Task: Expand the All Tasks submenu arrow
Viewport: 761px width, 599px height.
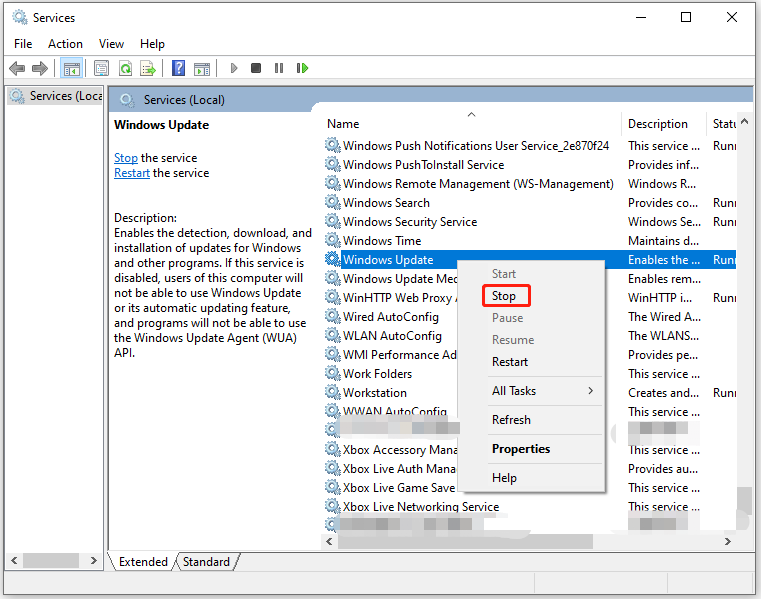Action: [591, 391]
